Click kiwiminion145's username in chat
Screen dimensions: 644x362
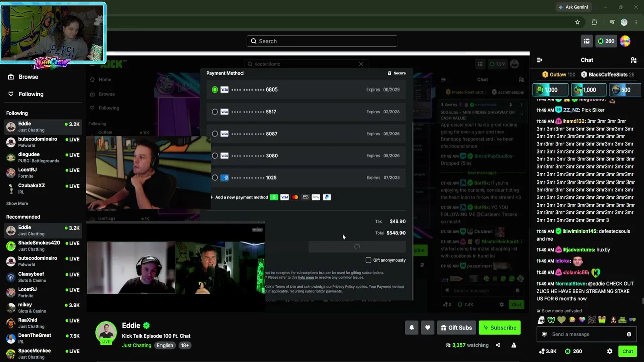coord(580,231)
